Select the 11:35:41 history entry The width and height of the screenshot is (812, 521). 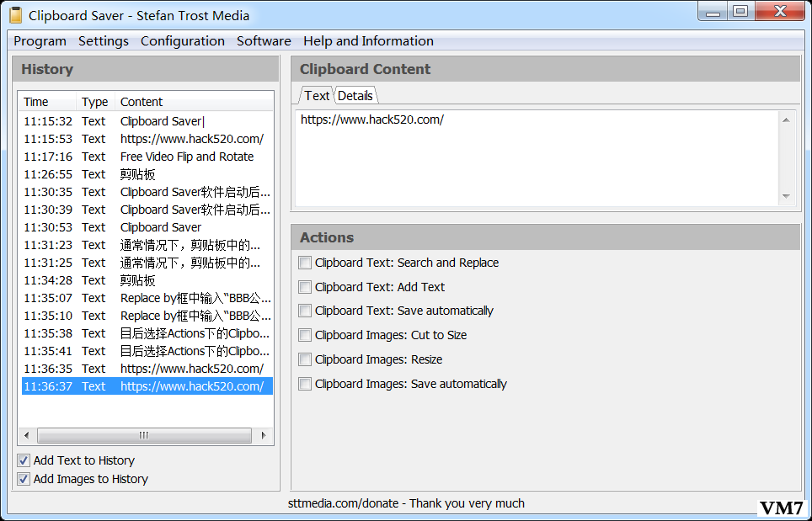(147, 351)
